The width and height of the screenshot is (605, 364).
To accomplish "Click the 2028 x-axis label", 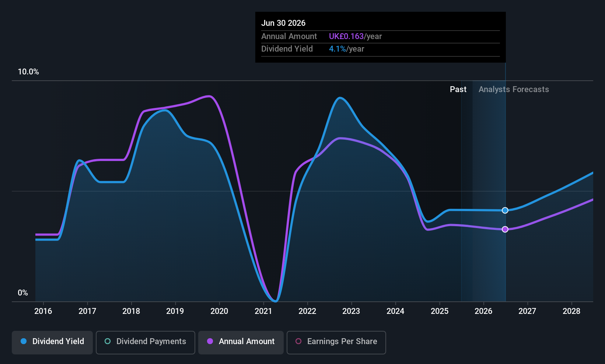I will (x=571, y=311).
